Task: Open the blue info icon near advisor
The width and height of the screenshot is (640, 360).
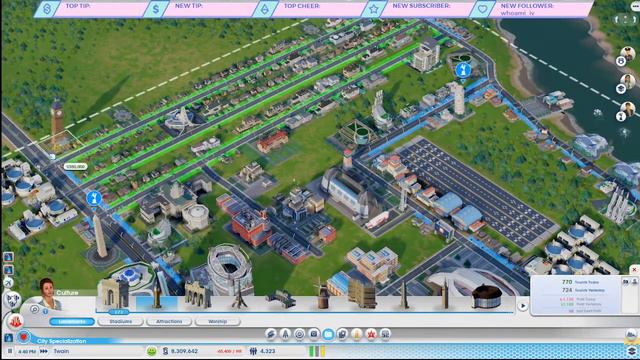Action: click(45, 311)
